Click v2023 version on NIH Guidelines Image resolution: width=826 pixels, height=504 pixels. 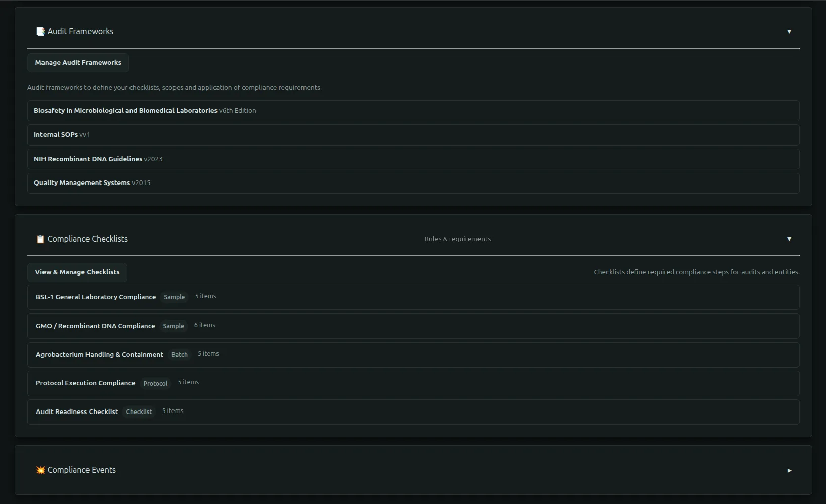click(153, 159)
